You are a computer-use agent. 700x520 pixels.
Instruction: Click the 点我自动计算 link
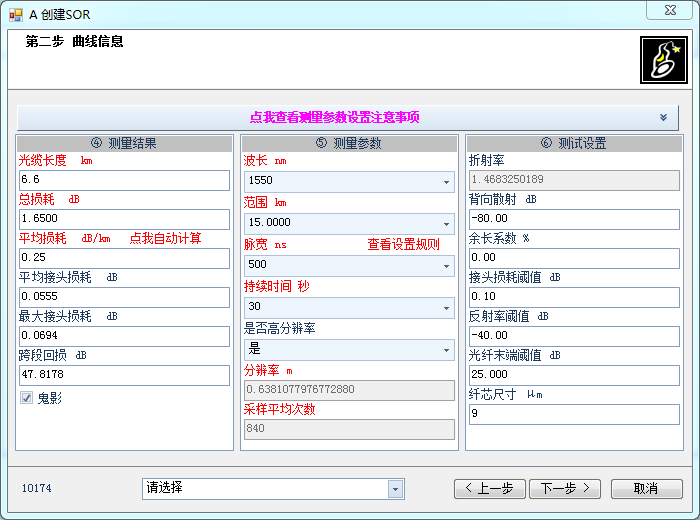(165, 238)
